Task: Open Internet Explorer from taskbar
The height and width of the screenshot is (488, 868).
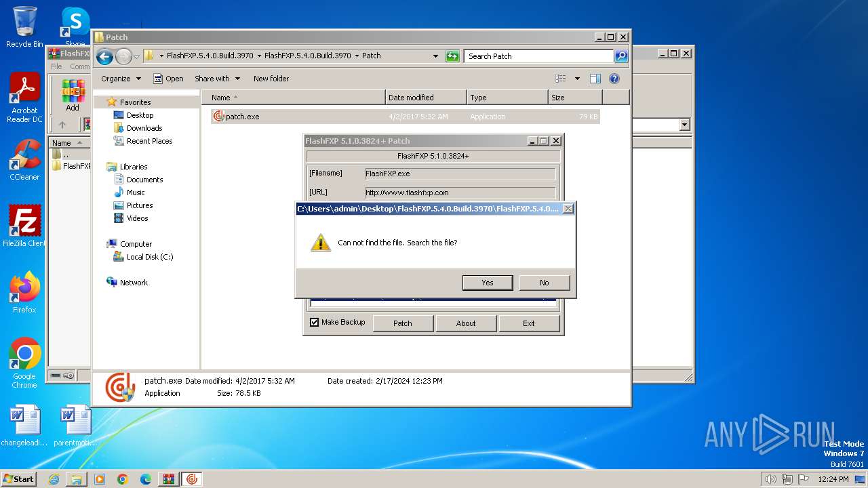Action: (54, 479)
